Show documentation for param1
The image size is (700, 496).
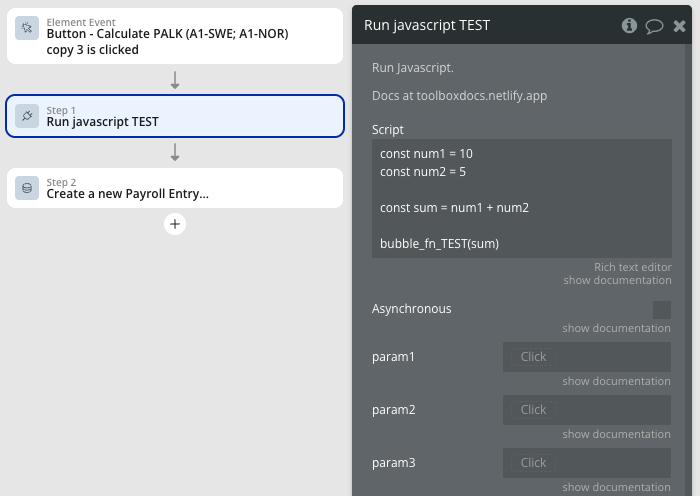[616, 381]
